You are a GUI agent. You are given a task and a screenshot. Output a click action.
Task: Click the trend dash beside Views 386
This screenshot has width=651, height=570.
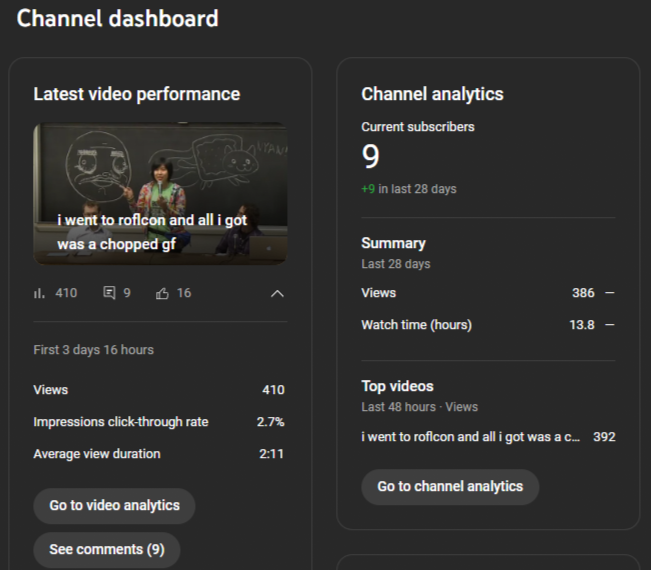(610, 293)
